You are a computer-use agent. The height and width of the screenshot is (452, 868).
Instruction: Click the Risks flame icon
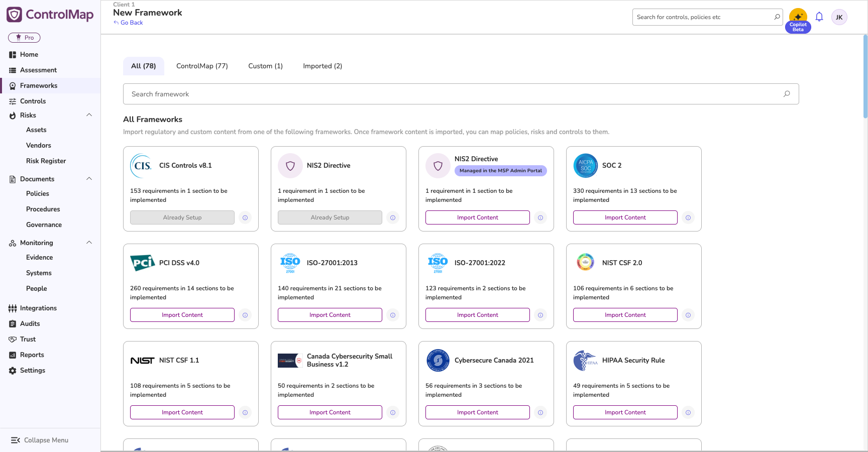pyautogui.click(x=13, y=116)
